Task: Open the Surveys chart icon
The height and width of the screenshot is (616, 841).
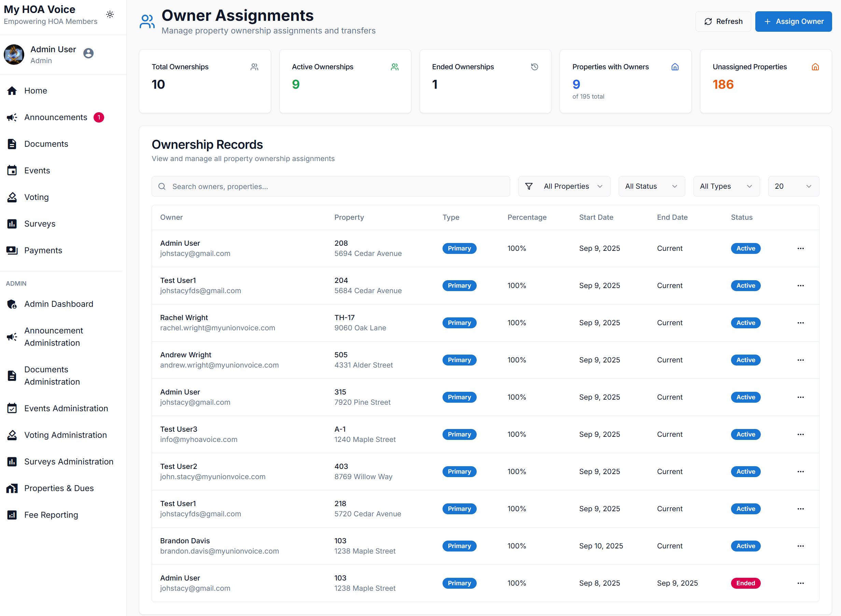Action: pos(12,224)
